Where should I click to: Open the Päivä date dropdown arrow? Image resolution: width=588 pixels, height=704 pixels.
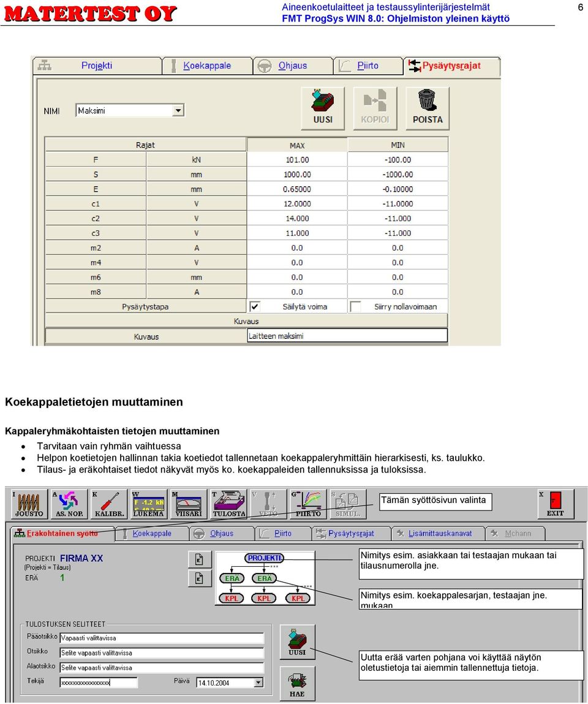coord(258,683)
